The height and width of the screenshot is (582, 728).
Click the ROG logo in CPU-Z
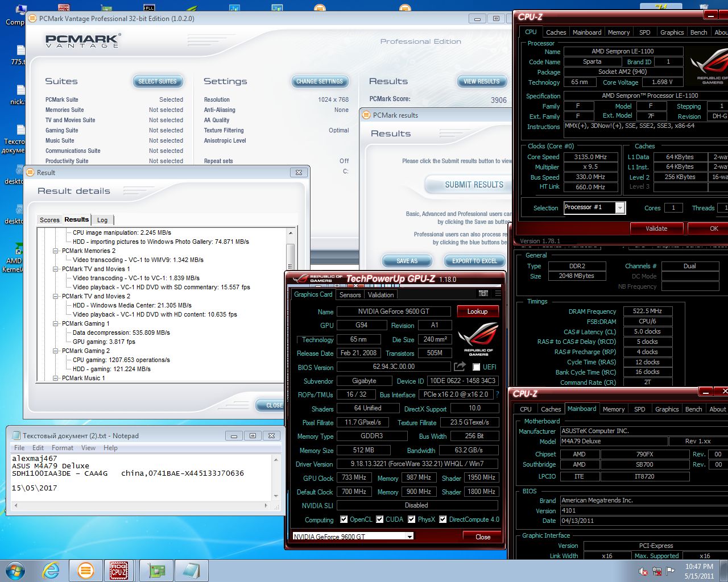click(x=709, y=67)
